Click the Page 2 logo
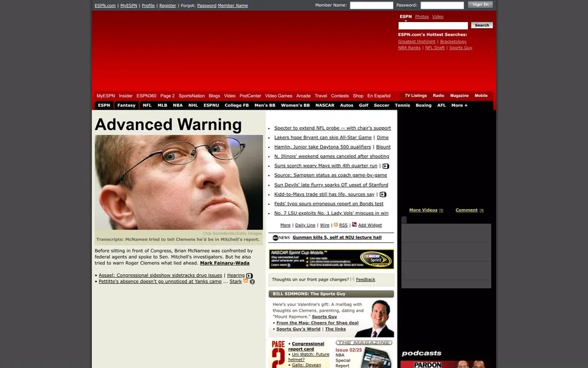The height and width of the screenshot is (368, 588). click(278, 354)
